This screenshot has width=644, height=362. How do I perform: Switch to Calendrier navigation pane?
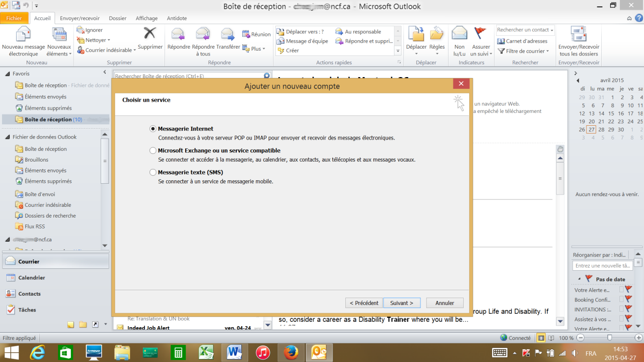click(55, 278)
